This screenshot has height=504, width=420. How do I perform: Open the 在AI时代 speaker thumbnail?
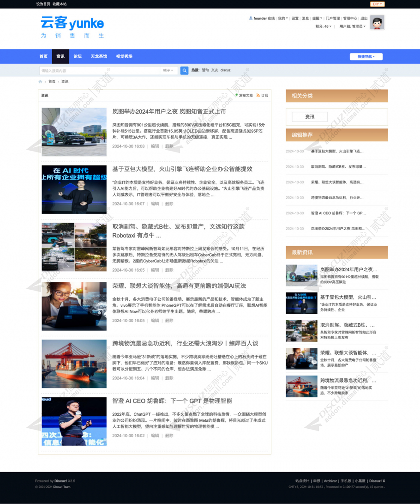click(74, 189)
